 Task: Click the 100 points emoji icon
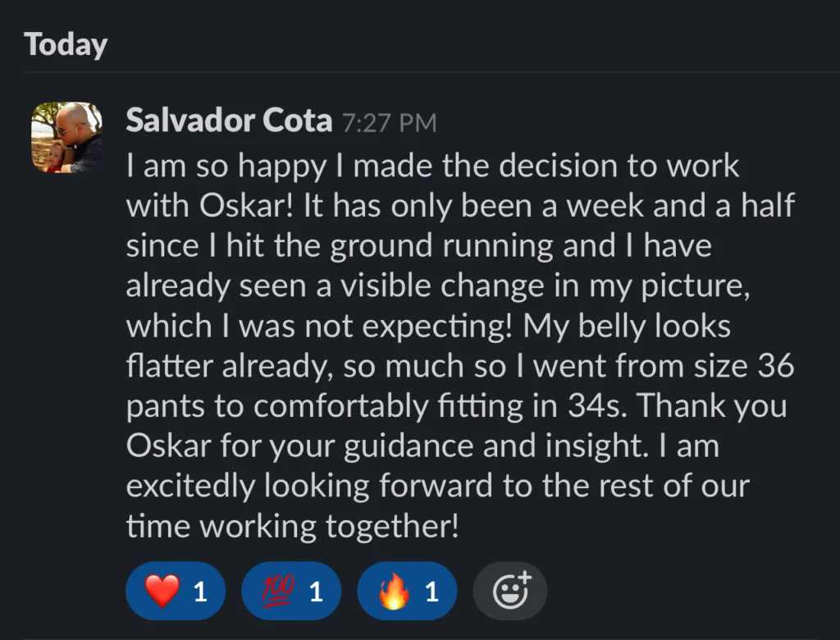(x=278, y=591)
